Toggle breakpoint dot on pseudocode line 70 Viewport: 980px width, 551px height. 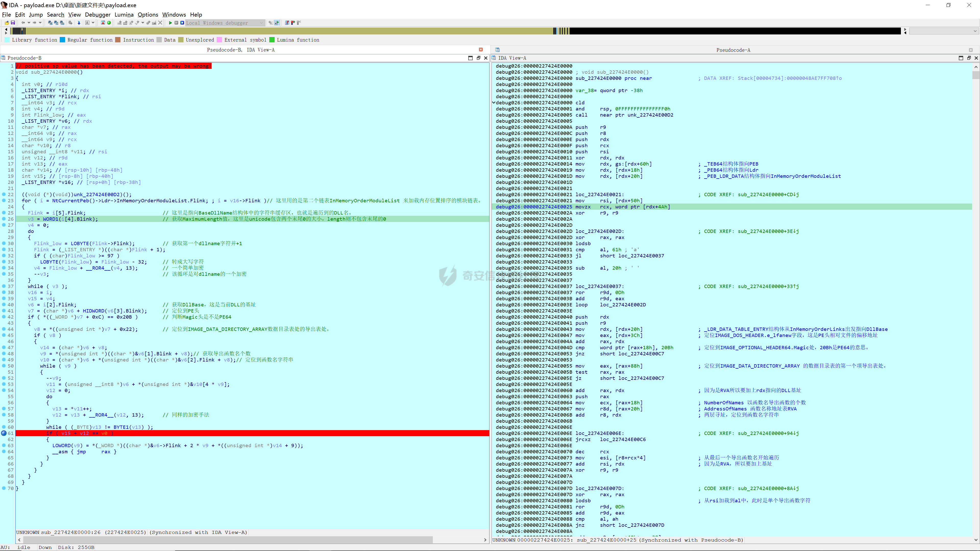[4, 488]
